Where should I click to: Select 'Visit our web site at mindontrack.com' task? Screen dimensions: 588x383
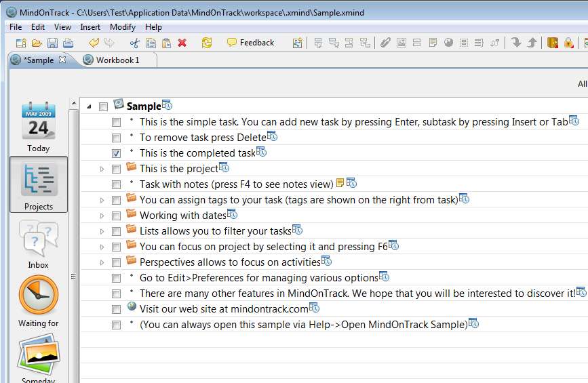223,309
